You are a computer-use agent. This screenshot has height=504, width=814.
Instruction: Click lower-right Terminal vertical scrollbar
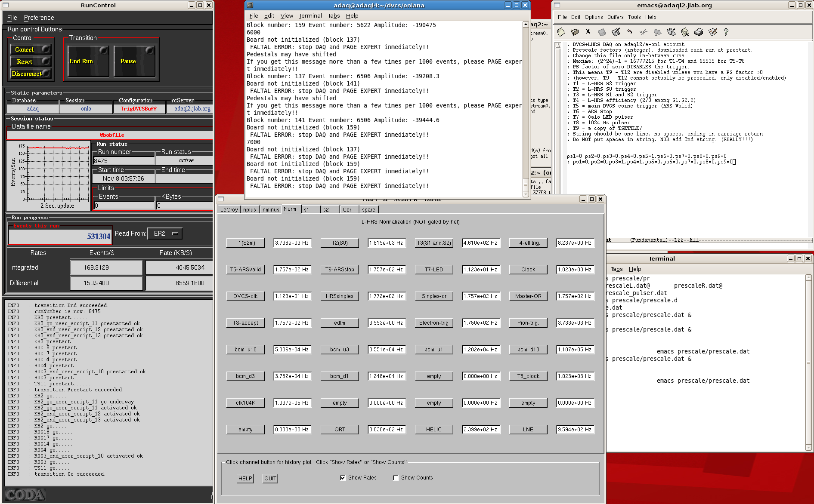(x=808, y=363)
